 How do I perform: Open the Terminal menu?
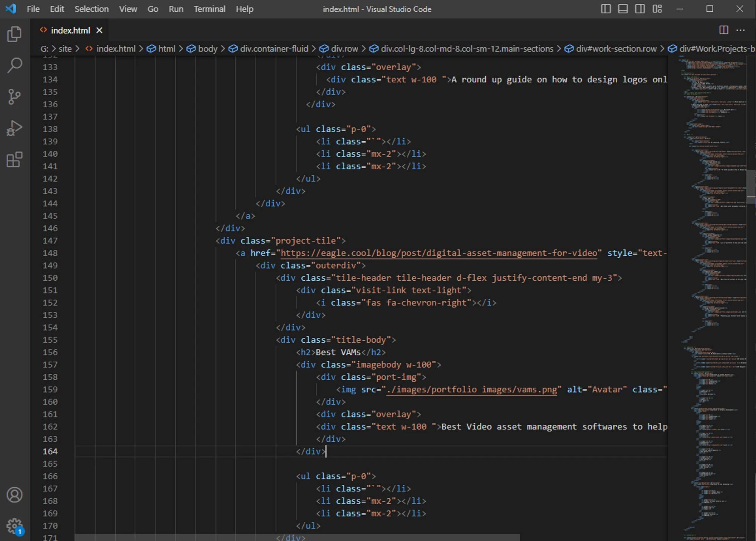click(x=209, y=9)
